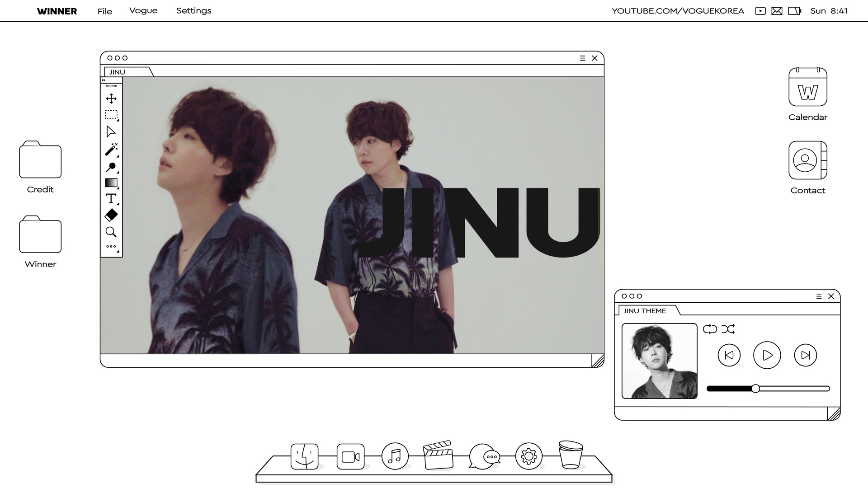
Task: Toggle repeat in JINU THEME player
Action: (710, 329)
